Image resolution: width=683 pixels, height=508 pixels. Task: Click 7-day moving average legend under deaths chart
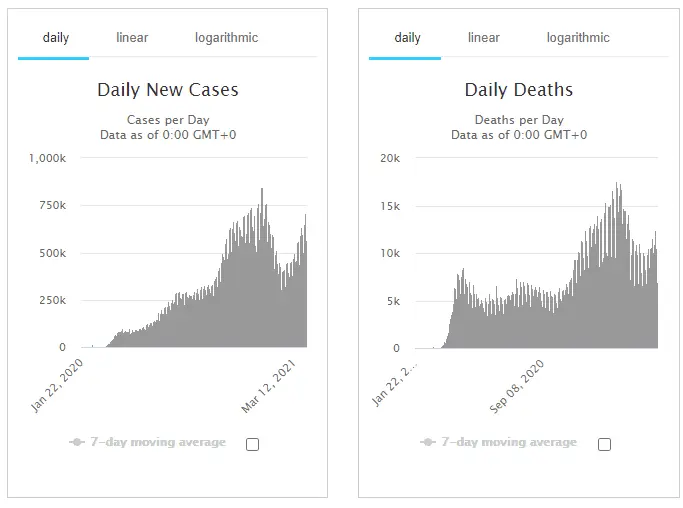click(509, 442)
